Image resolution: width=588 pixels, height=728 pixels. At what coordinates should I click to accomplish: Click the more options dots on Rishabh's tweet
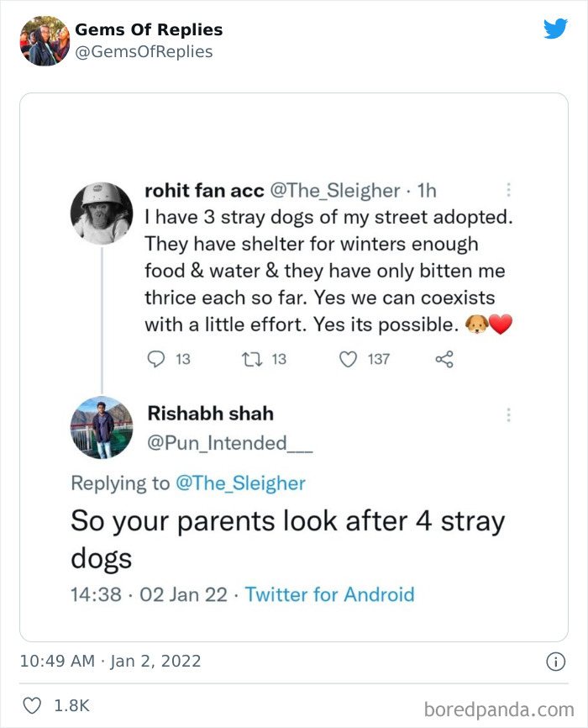click(509, 414)
